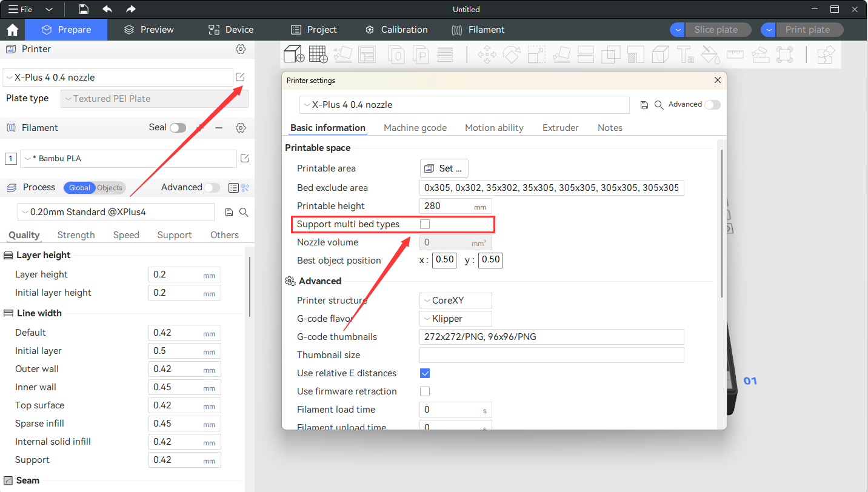868x492 pixels.
Task: Switch to the Machine gcode tab
Action: [x=415, y=128]
